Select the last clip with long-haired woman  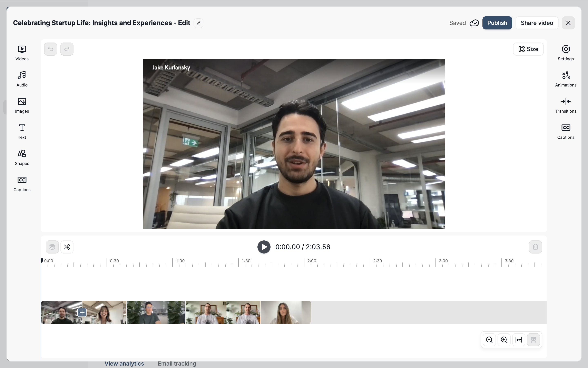[286, 313]
